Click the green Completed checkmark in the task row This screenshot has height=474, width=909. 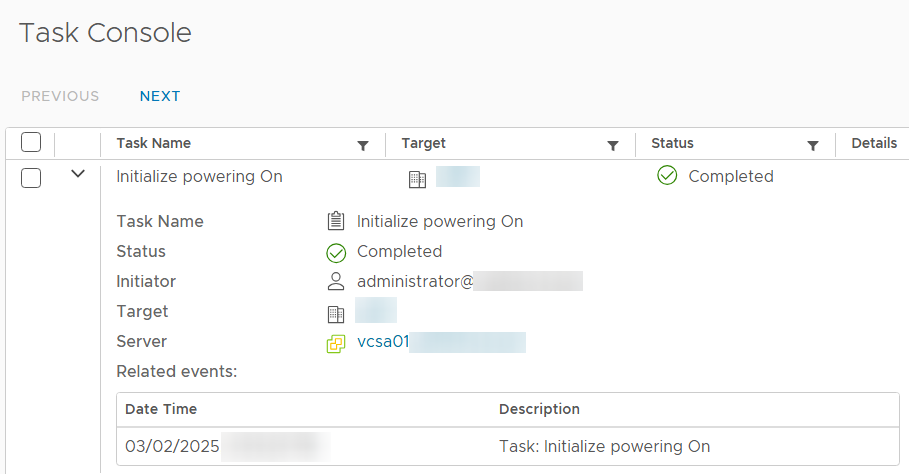click(667, 175)
